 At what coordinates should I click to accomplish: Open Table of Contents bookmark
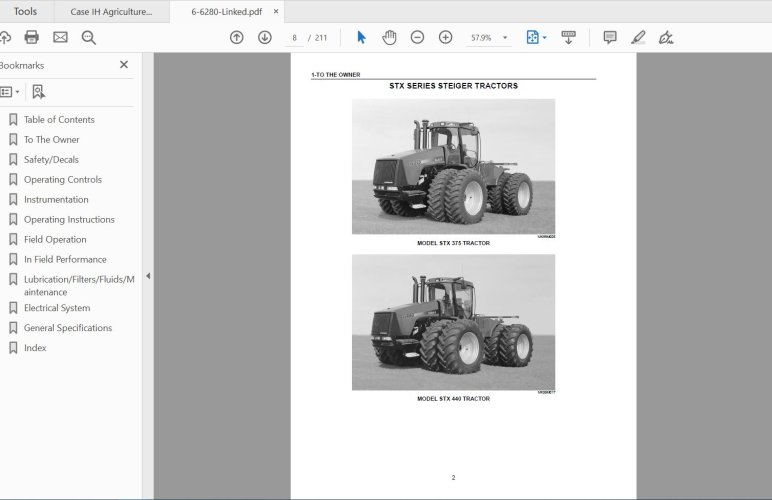click(x=59, y=120)
